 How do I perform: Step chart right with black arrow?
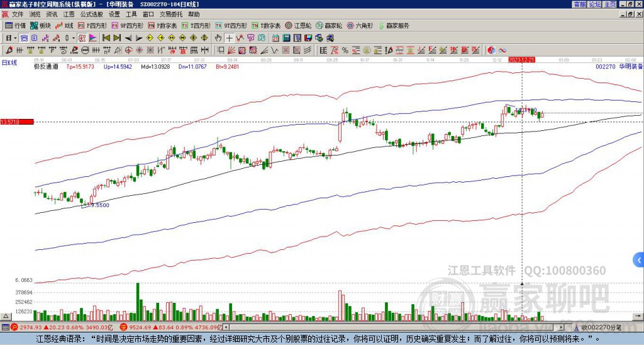[x=139, y=38]
